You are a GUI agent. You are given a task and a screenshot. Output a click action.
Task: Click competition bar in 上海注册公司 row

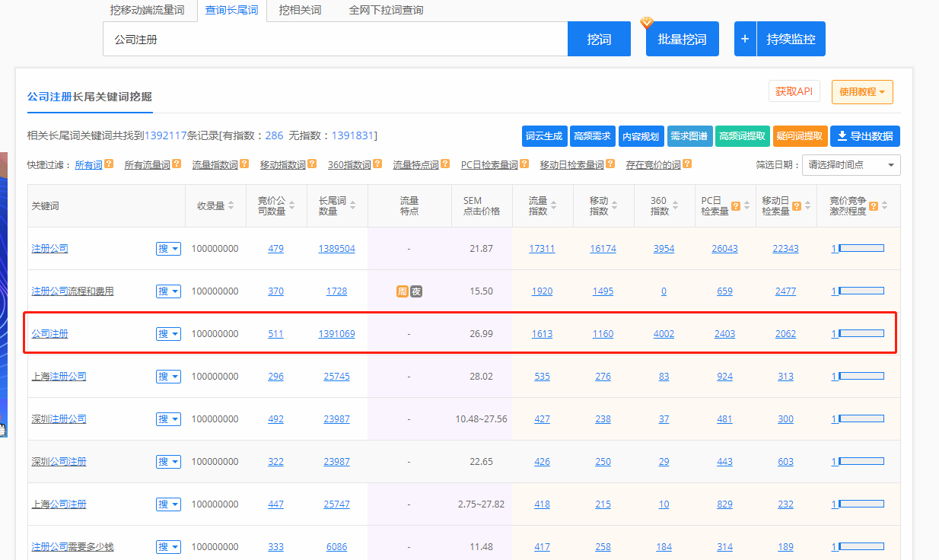coord(861,376)
